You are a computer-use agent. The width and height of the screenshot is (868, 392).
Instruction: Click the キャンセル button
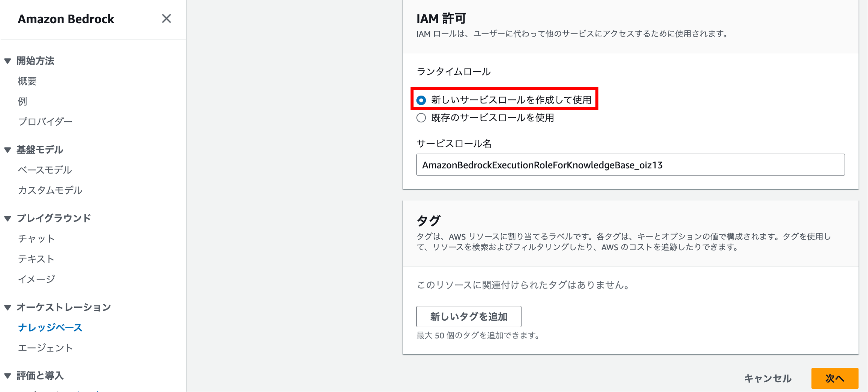[767, 378]
